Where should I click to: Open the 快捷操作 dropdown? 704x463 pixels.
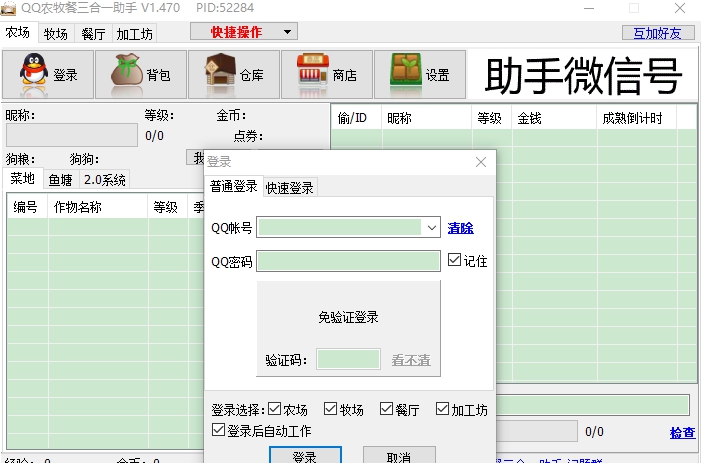(244, 31)
